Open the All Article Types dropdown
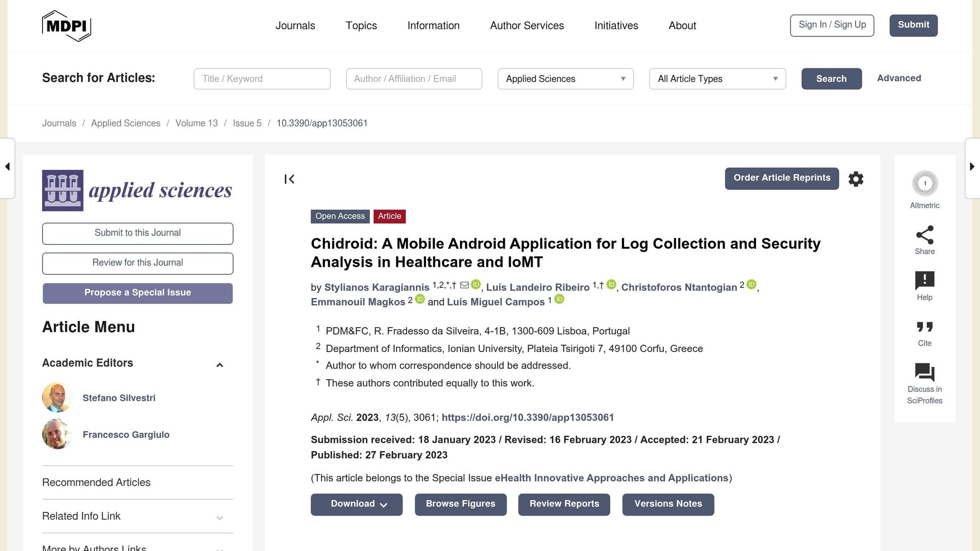Viewport: 980px width, 551px height. click(717, 79)
